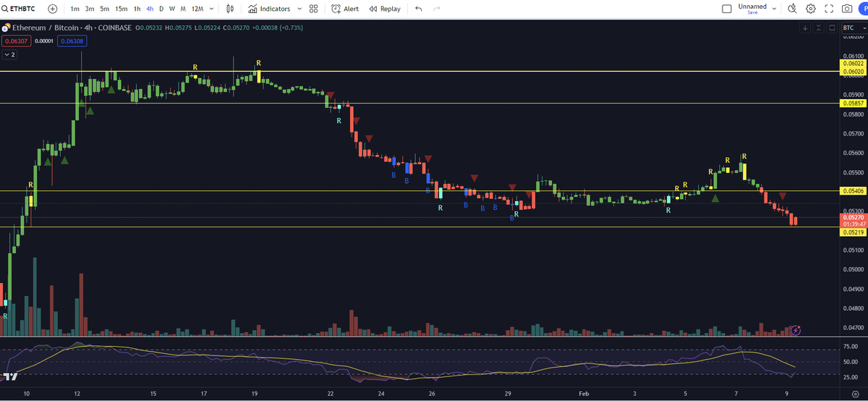Take a chart snapshot with the camera icon

click(x=847, y=9)
